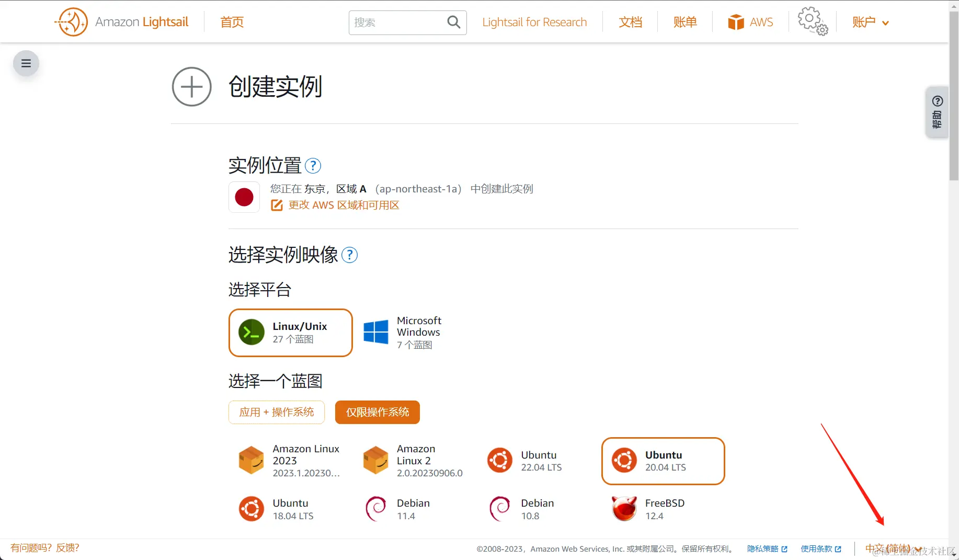Open the hamburger side menu button

coord(26,63)
